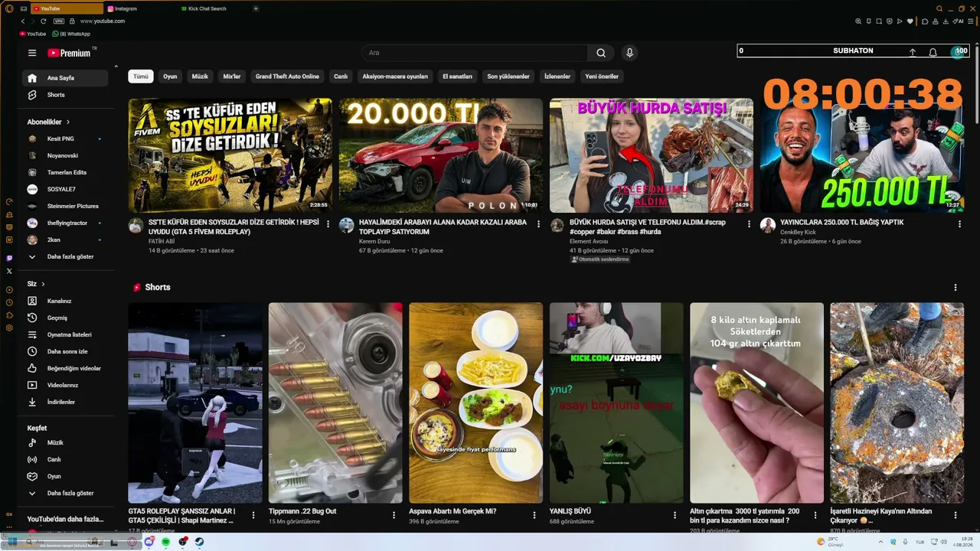980x551 pixels.
Task: Open more options for FATİH ABİ video
Action: [x=328, y=224]
